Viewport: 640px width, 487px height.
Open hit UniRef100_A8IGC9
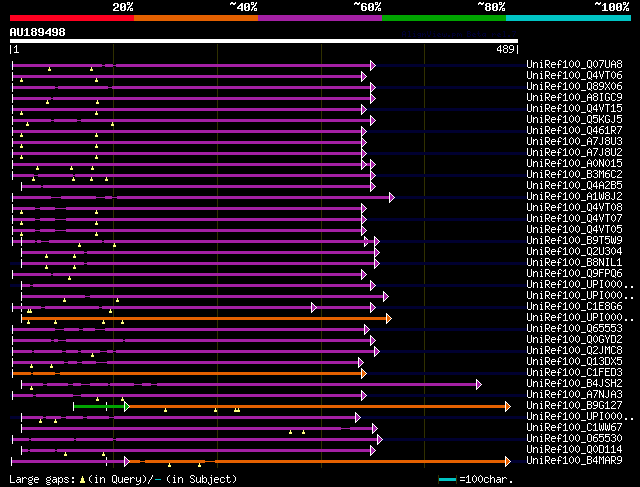click(574, 98)
